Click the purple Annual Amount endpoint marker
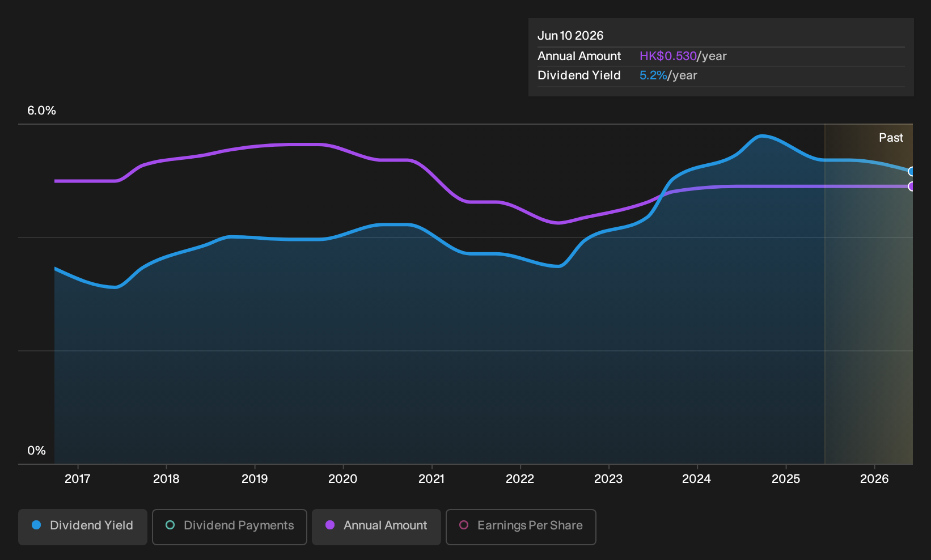This screenshot has width=931, height=560. coord(911,186)
